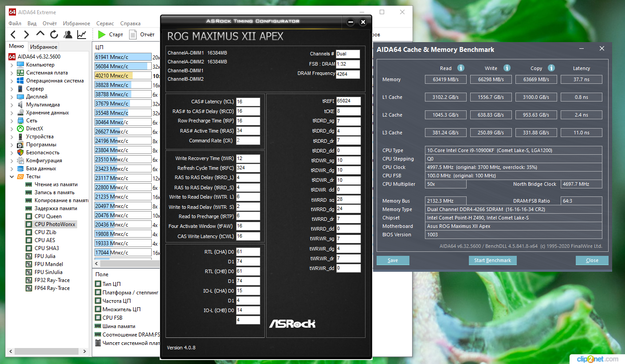Select the Сеть network icon
This screenshot has width=625, height=364.
[20, 121]
